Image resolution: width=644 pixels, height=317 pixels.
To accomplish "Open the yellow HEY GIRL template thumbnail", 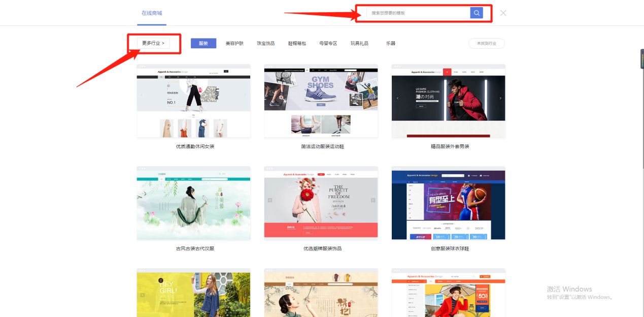I will (193, 293).
